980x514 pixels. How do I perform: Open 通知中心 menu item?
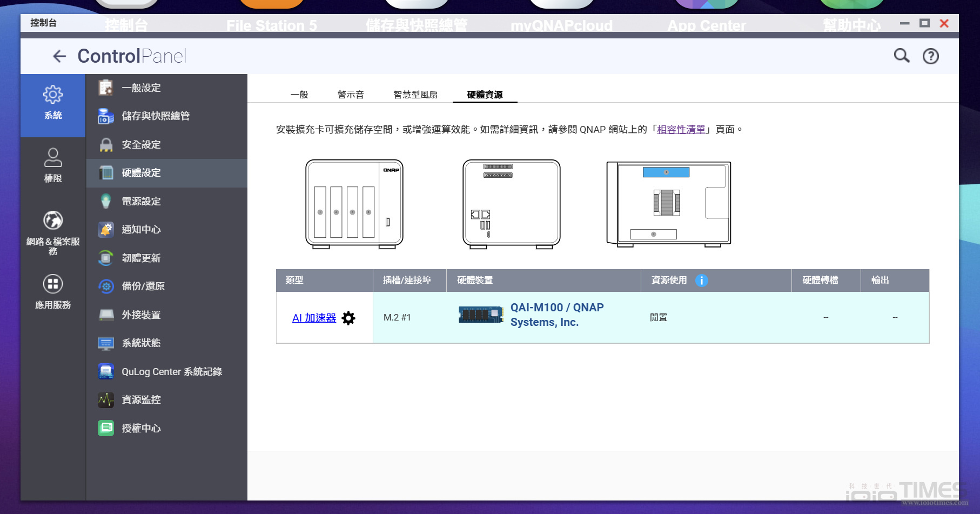click(167, 230)
